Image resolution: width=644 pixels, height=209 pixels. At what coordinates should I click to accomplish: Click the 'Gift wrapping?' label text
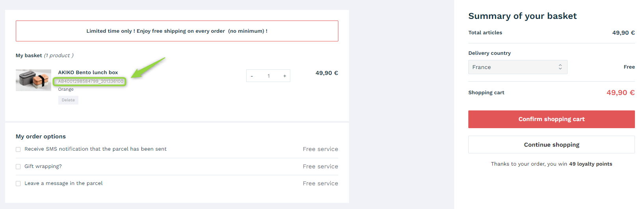(x=43, y=166)
